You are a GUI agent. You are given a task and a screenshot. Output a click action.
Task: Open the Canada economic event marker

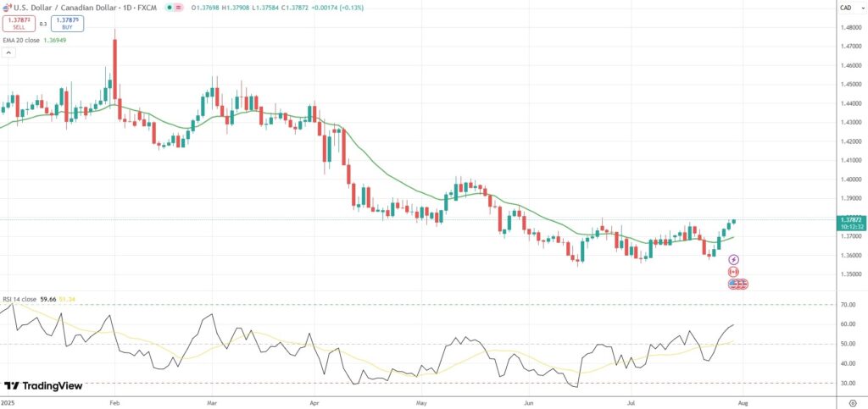[733, 271]
